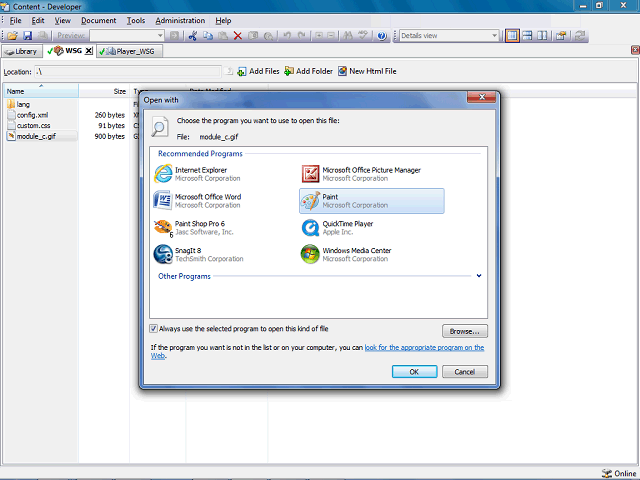Open the Preview combo box dropdown

pos(160,36)
